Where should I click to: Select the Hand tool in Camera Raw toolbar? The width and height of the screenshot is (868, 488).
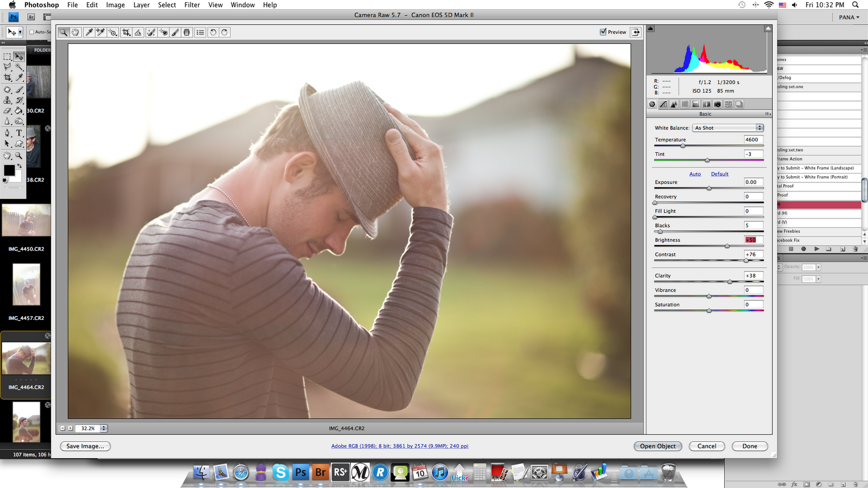(x=75, y=33)
